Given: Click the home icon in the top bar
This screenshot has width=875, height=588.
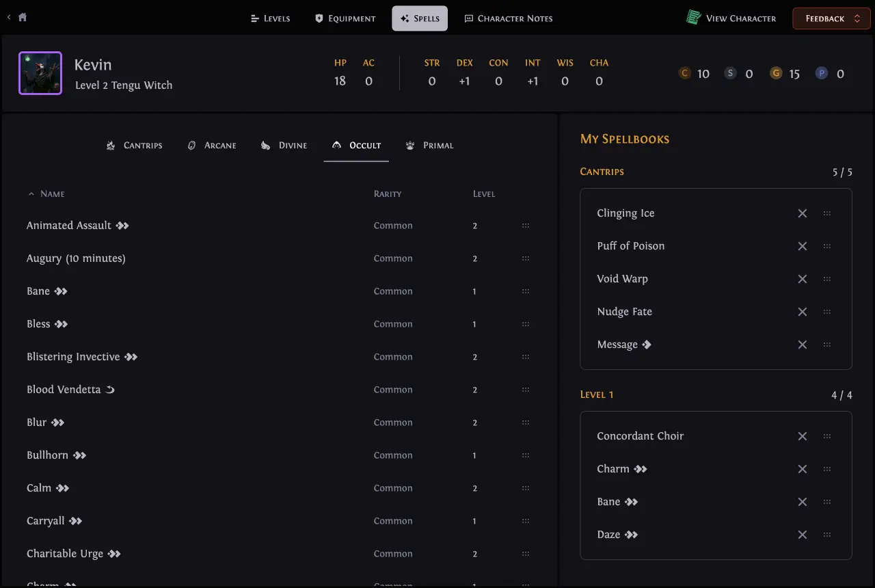Looking at the screenshot, I should tap(23, 18).
